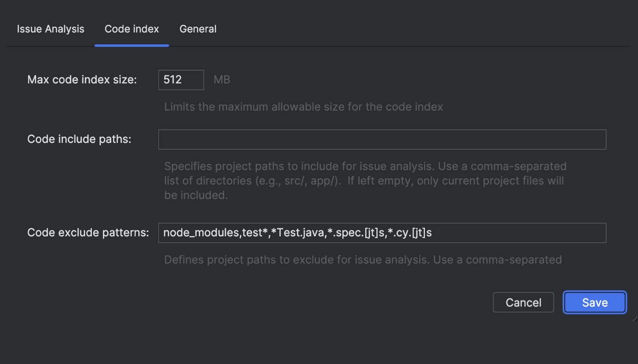The image size is (638, 364).
Task: Switch to the Issue Analysis tab
Action: (50, 29)
